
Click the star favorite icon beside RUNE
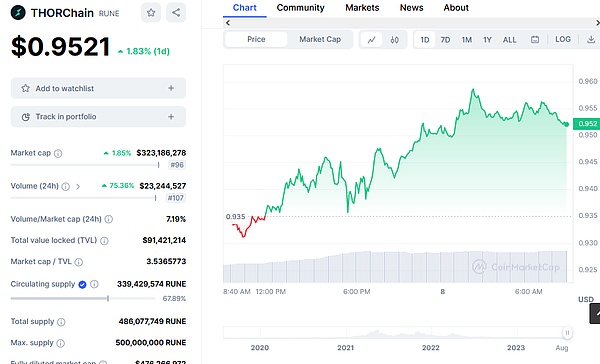[151, 13]
